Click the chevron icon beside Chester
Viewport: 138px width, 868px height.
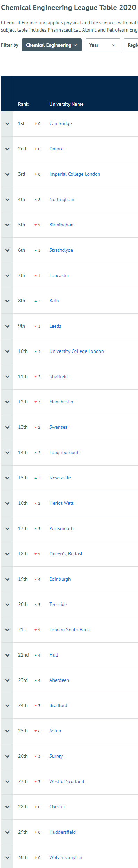click(7, 807)
